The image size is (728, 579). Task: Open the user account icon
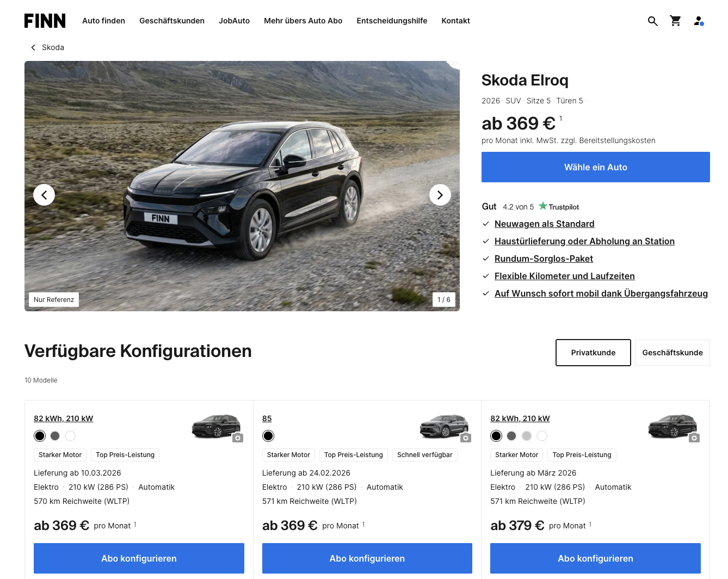pyautogui.click(x=699, y=21)
